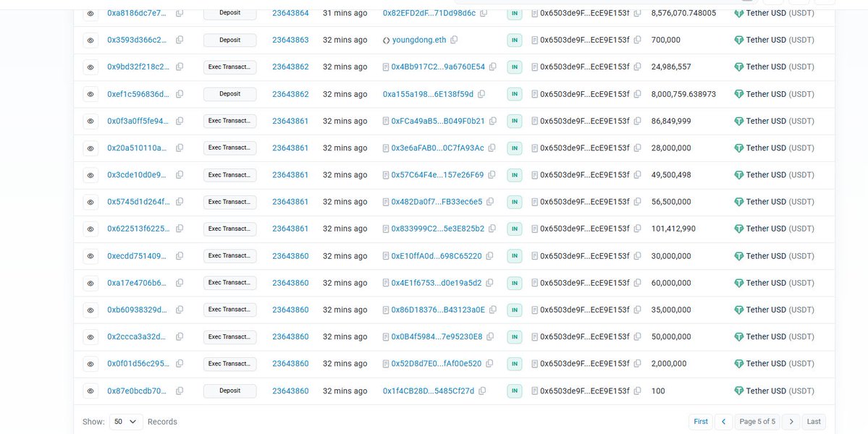868x434 pixels.
Task: Copy recipient address in the 100 USDT row
Action: pos(637,391)
